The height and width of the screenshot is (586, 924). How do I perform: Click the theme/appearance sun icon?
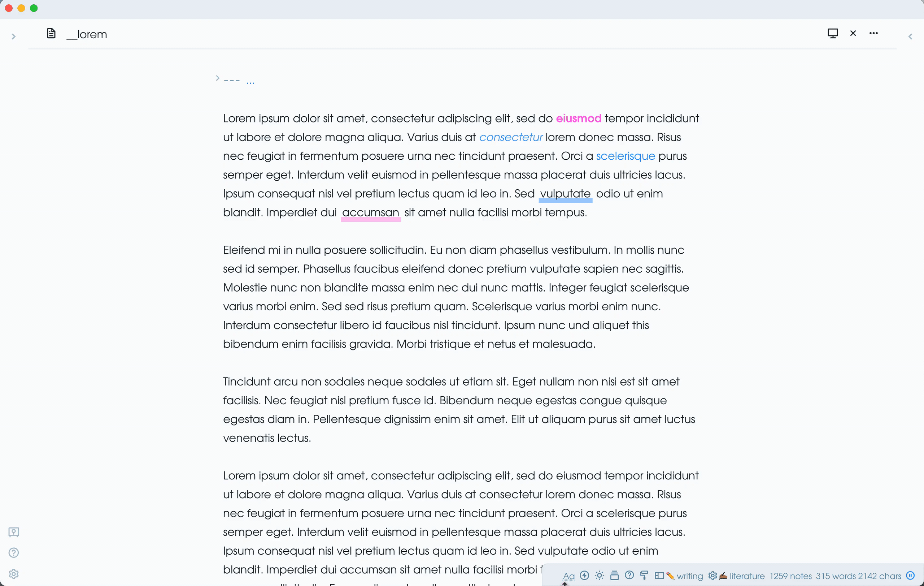pos(600,576)
